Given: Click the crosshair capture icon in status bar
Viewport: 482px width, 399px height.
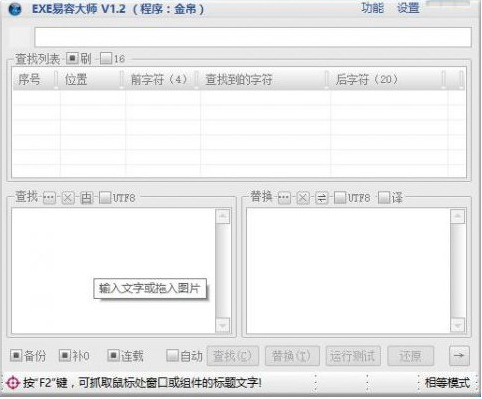Looking at the screenshot, I should point(13,383).
